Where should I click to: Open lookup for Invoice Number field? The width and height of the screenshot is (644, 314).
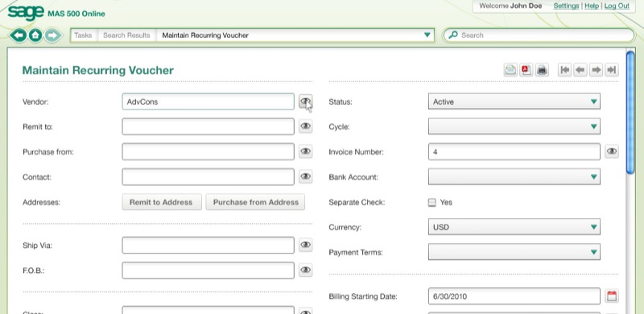612,151
